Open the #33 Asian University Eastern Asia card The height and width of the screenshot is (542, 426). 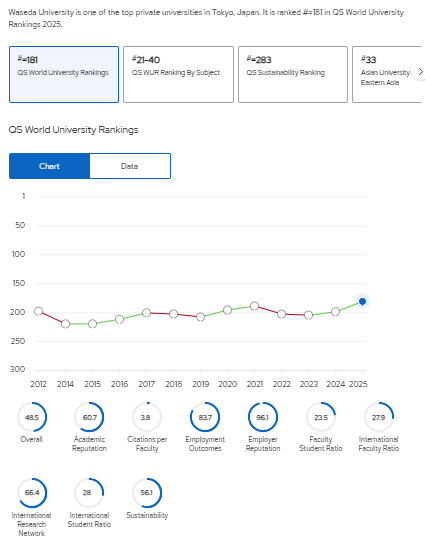[x=387, y=74]
